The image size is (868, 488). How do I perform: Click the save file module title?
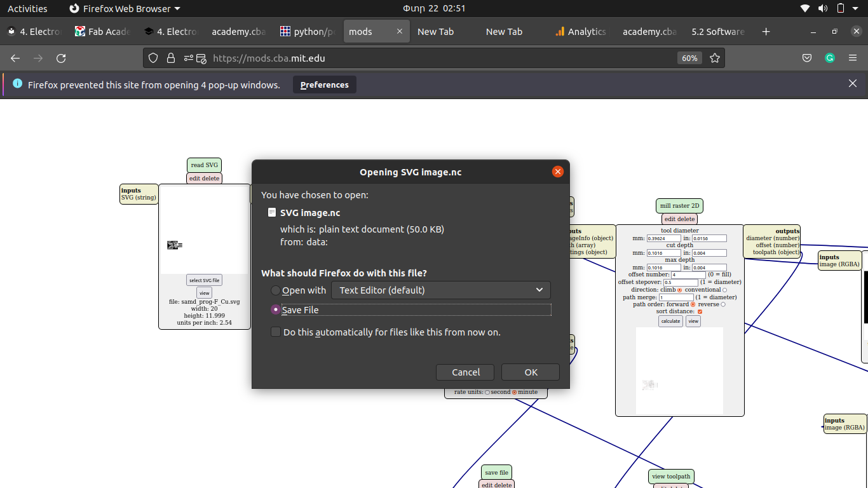click(496, 473)
